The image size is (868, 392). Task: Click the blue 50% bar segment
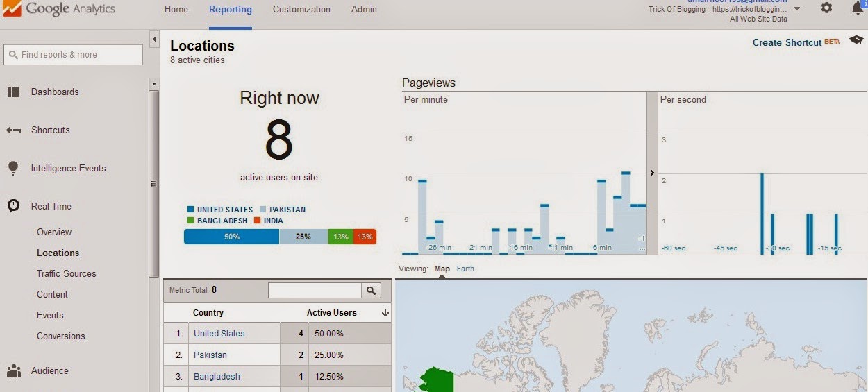coord(231,237)
